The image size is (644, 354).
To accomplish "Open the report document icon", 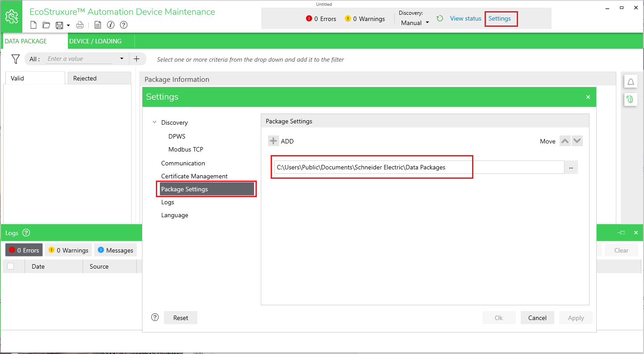I will 98,25.
